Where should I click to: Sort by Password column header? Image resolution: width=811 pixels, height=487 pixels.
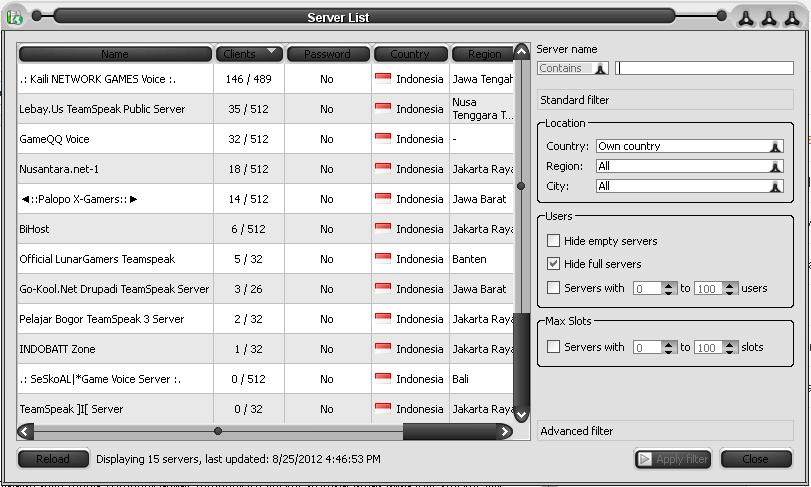point(328,54)
